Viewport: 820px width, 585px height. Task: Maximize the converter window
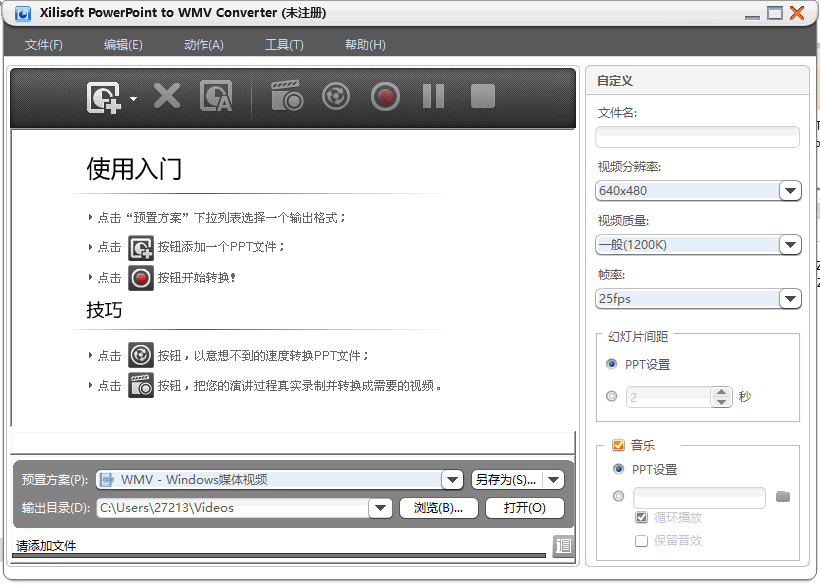(775, 13)
